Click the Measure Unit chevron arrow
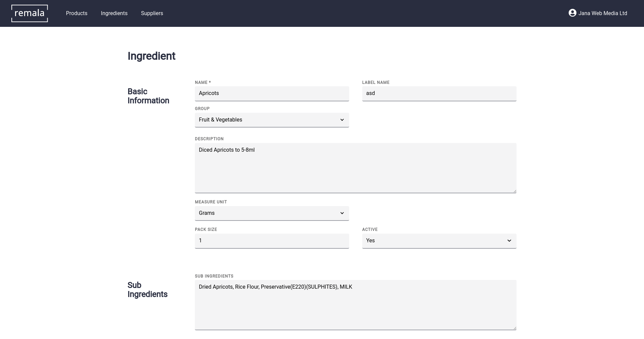The width and height of the screenshot is (644, 339). (342, 213)
